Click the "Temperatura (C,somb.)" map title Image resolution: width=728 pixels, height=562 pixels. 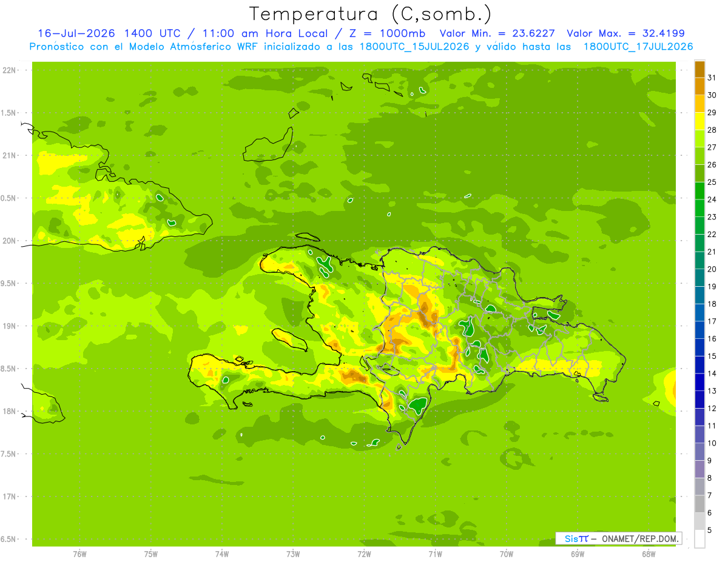pyautogui.click(x=370, y=14)
